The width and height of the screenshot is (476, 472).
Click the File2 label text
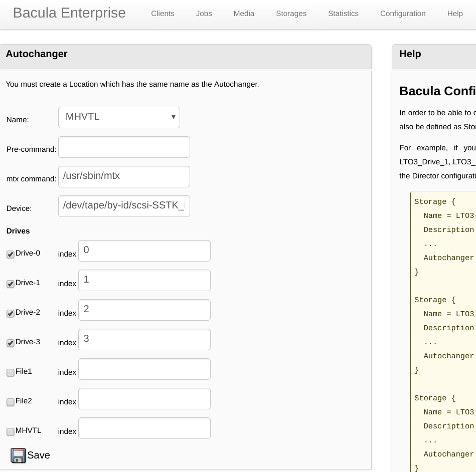point(24,401)
